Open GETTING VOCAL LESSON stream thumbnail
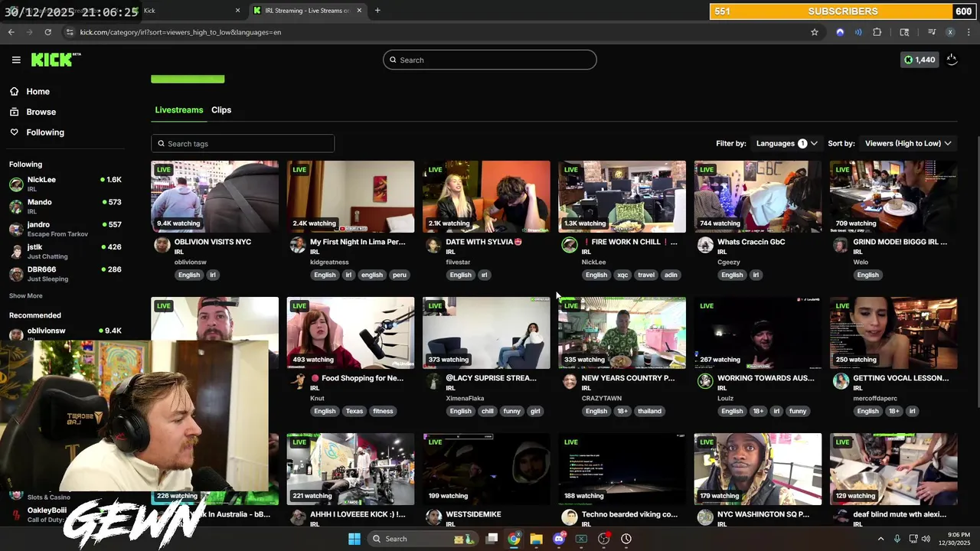 [893, 333]
